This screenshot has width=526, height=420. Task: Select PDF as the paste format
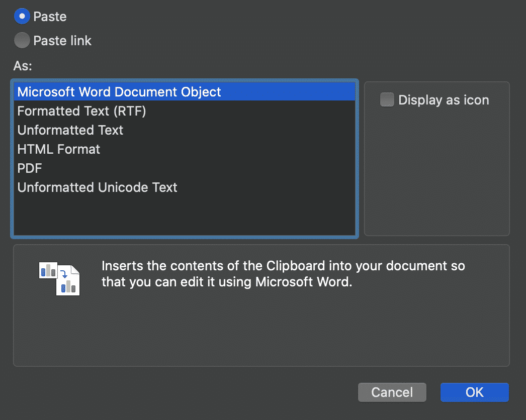(x=29, y=168)
